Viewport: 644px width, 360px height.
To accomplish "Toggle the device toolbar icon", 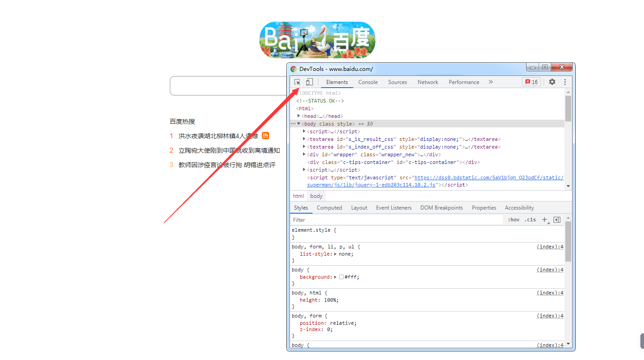I will tap(309, 82).
